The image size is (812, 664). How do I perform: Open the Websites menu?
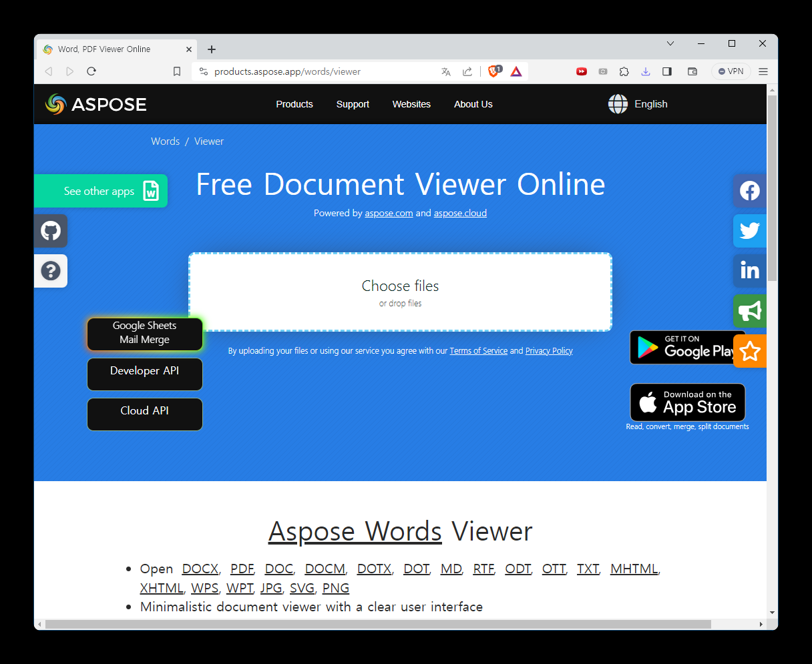pyautogui.click(x=411, y=104)
